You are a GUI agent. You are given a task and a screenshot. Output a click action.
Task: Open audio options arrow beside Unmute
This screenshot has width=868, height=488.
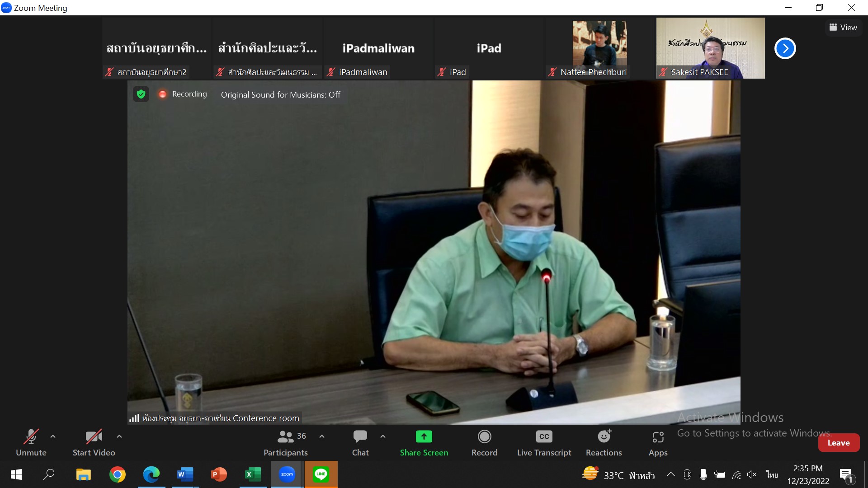point(53,436)
